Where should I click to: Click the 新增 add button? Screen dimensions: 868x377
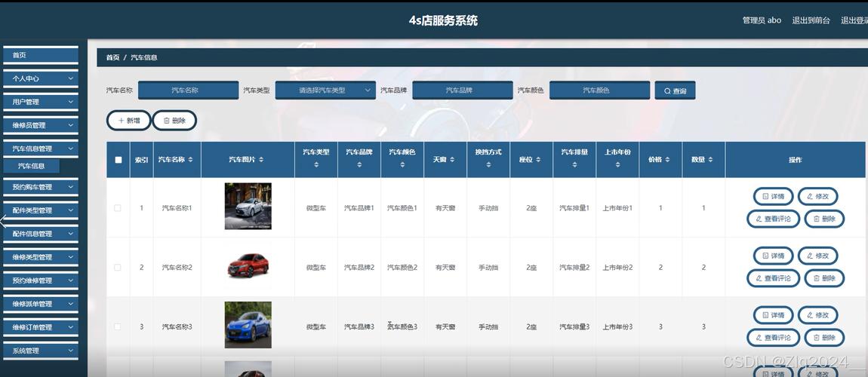pos(128,121)
